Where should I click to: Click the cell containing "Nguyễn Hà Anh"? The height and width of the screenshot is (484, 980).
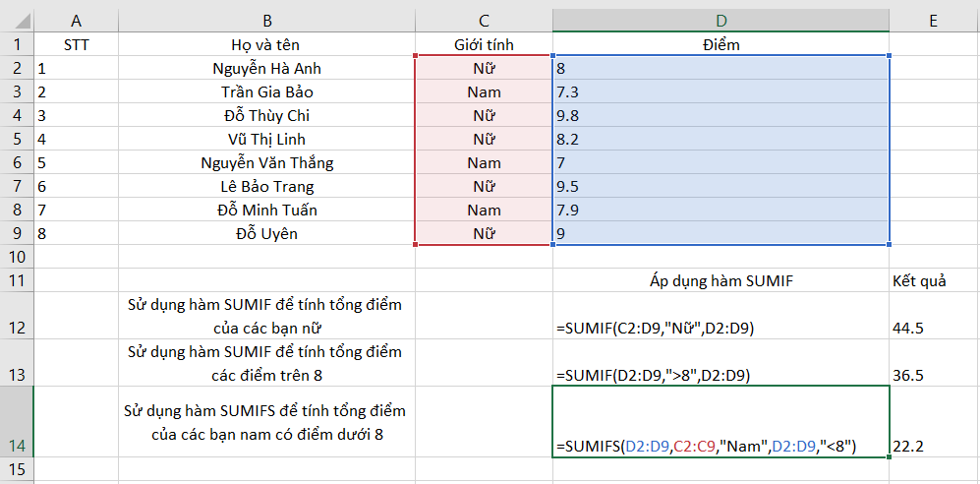266,69
